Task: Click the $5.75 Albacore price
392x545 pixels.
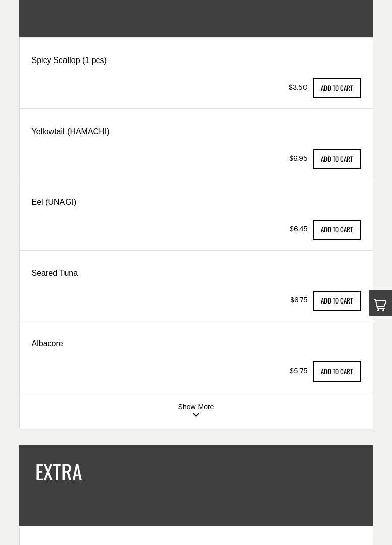Action: (x=298, y=371)
